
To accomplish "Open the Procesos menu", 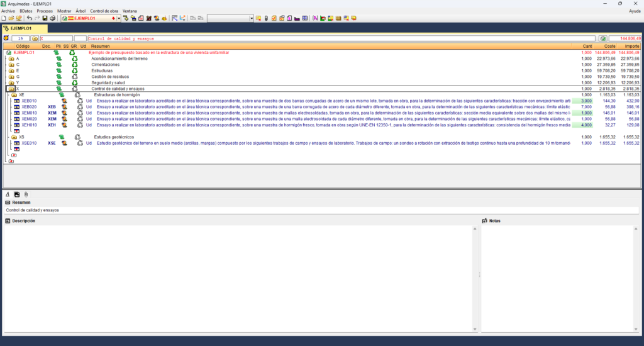I will 45,11.
